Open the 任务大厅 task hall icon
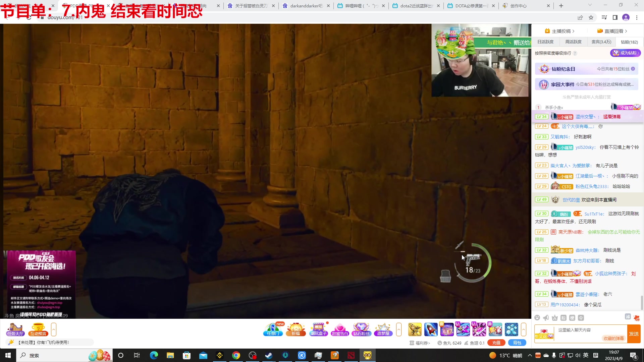 click(x=15, y=329)
